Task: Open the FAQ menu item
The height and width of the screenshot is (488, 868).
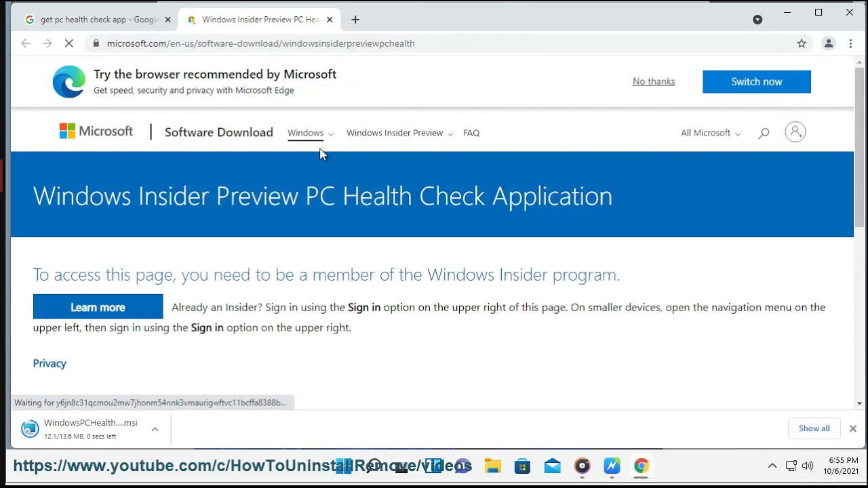Action: 471,133
